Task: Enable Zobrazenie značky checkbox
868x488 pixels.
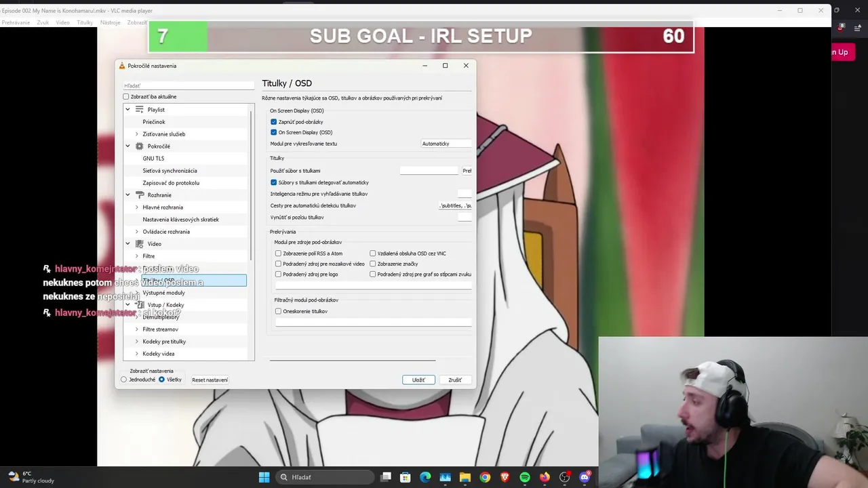Action: pyautogui.click(x=373, y=264)
